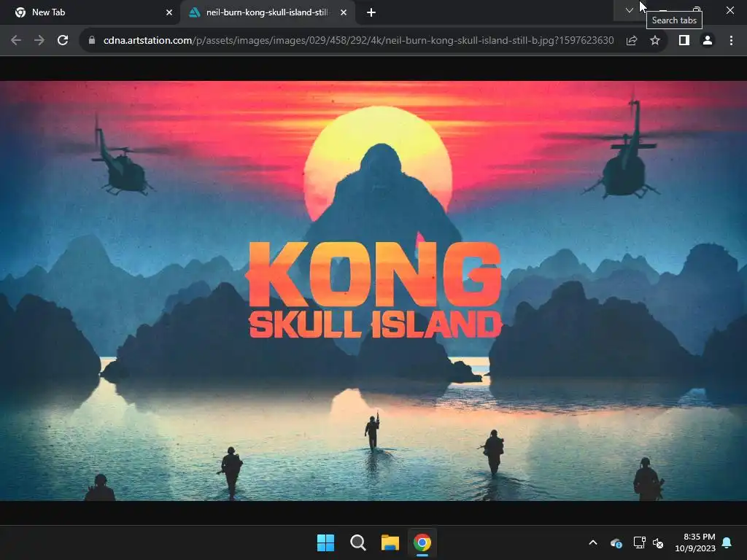Close the neil-burn-kong-skull-island tab
The width and height of the screenshot is (747, 560).
[344, 12]
